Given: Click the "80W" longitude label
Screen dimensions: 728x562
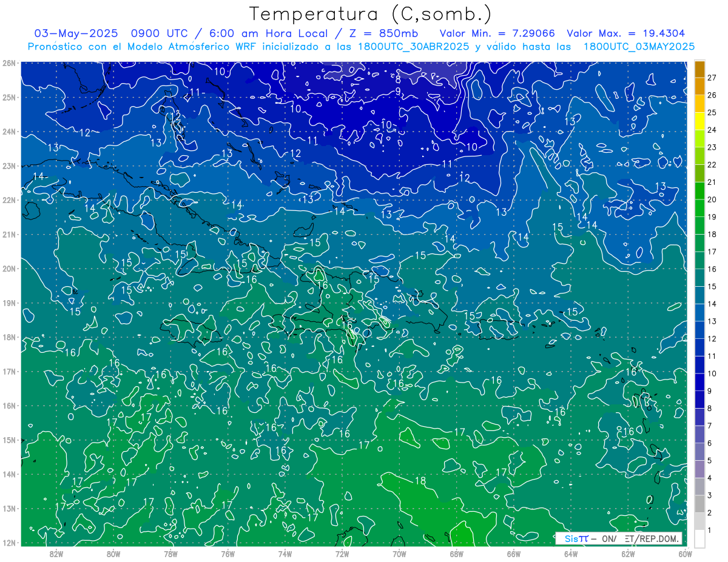Looking at the screenshot, I should [113, 554].
